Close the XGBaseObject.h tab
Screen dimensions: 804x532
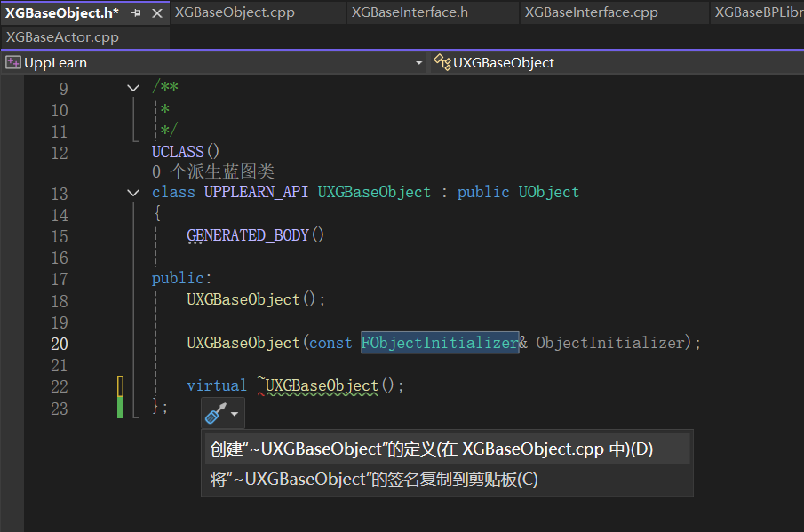(157, 13)
